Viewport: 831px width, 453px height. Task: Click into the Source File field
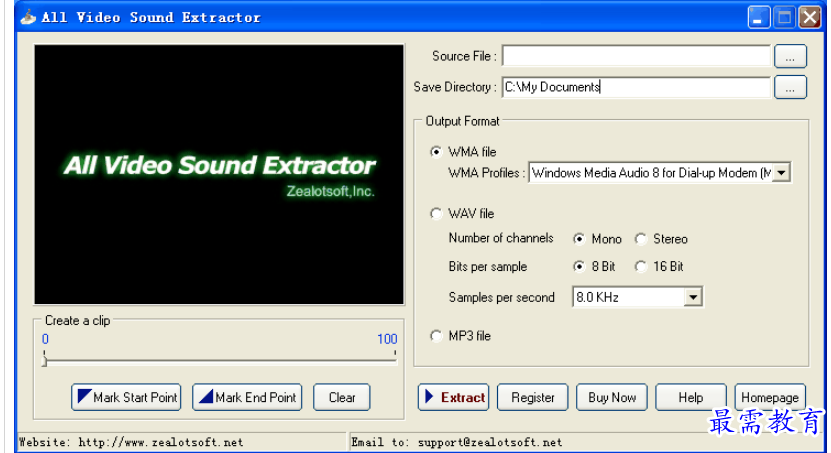(x=636, y=56)
